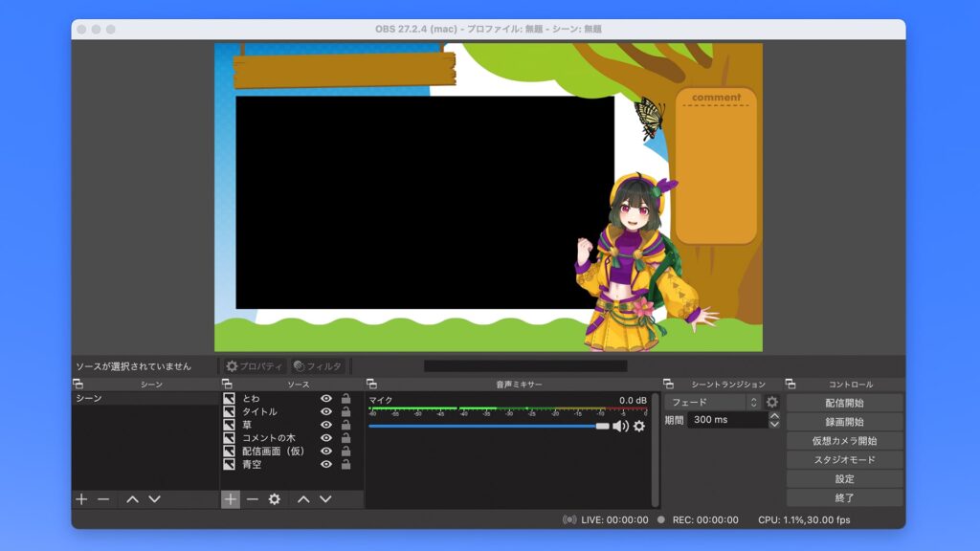Open OBS settings via the 設定 button
This screenshot has width=980, height=551.
pyautogui.click(x=844, y=477)
